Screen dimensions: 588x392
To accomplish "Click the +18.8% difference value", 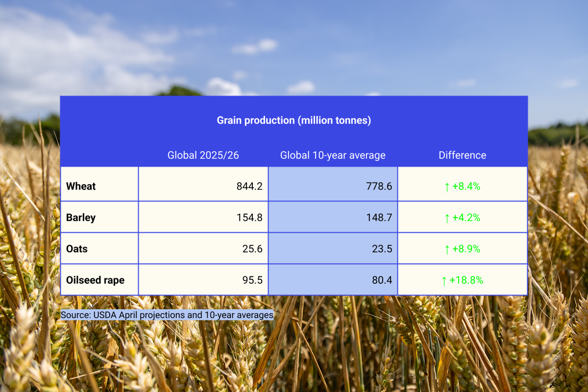I will click(465, 280).
